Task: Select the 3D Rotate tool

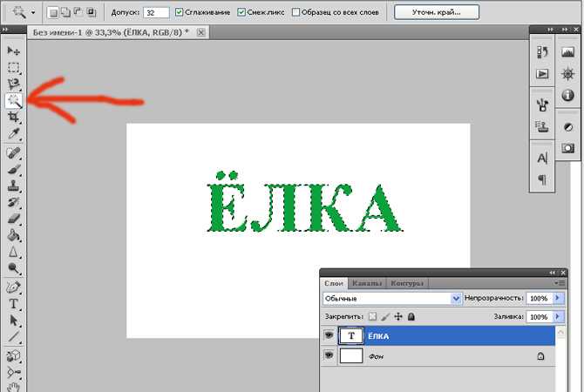Action: pos(13,356)
